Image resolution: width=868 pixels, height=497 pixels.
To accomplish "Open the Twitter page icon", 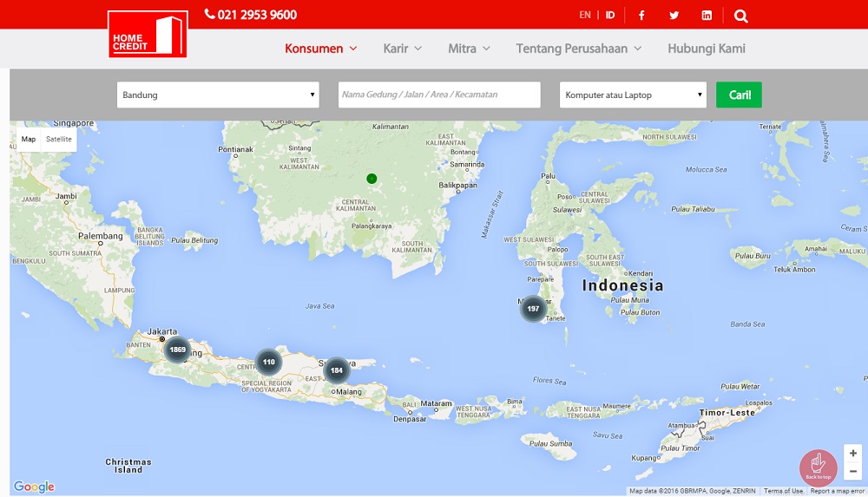I will [x=674, y=15].
